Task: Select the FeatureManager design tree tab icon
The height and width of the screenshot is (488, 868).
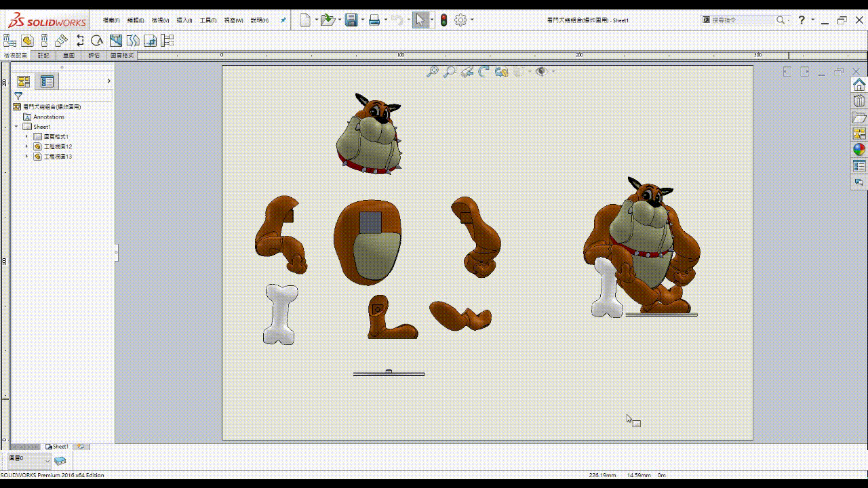Action: point(24,81)
